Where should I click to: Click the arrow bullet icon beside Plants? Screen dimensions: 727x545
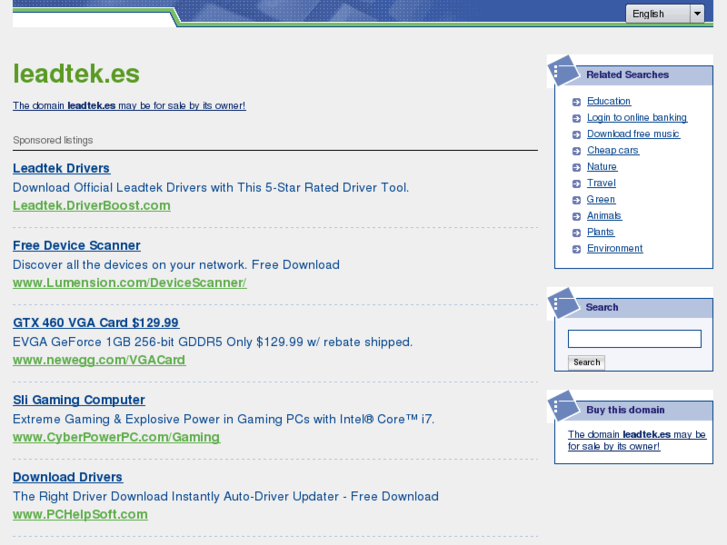576,233
